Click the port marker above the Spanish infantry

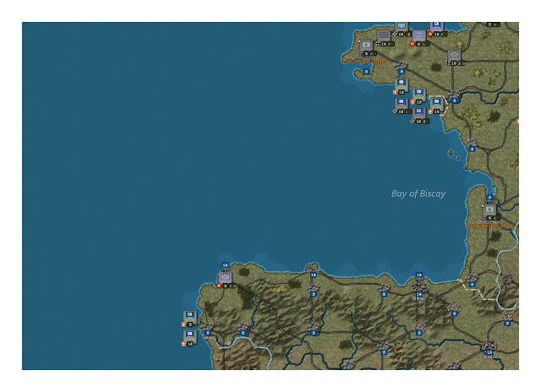pyautogui.click(x=225, y=265)
